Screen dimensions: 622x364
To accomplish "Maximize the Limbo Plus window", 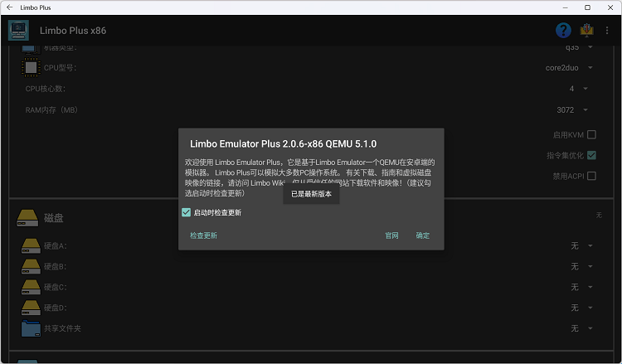I will (x=587, y=7).
